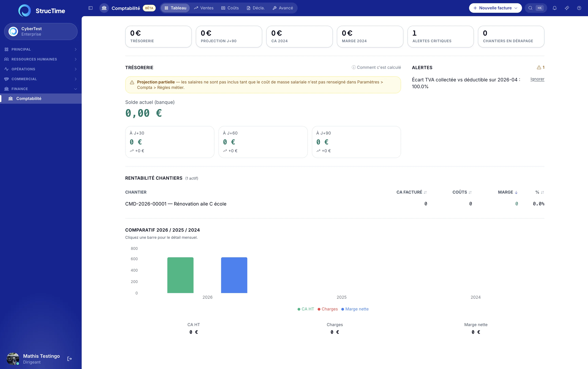Toggle the sidebar collapse icon
This screenshot has width=588, height=369.
coord(91,8)
